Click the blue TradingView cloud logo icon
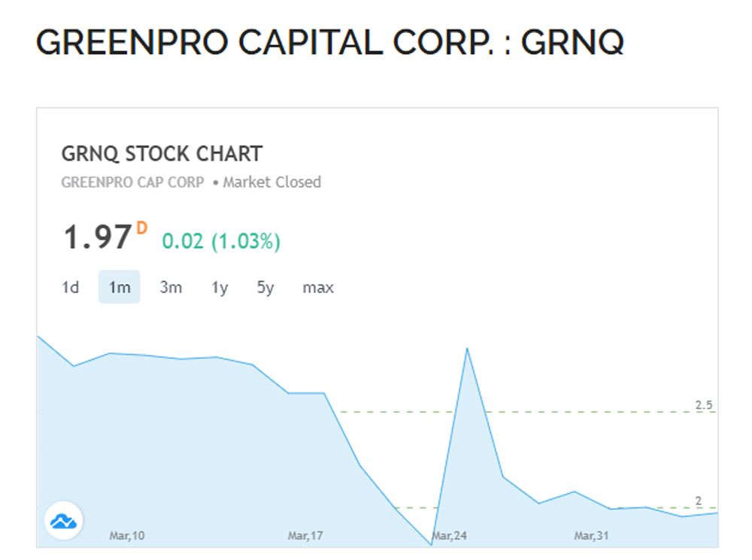 64,520
